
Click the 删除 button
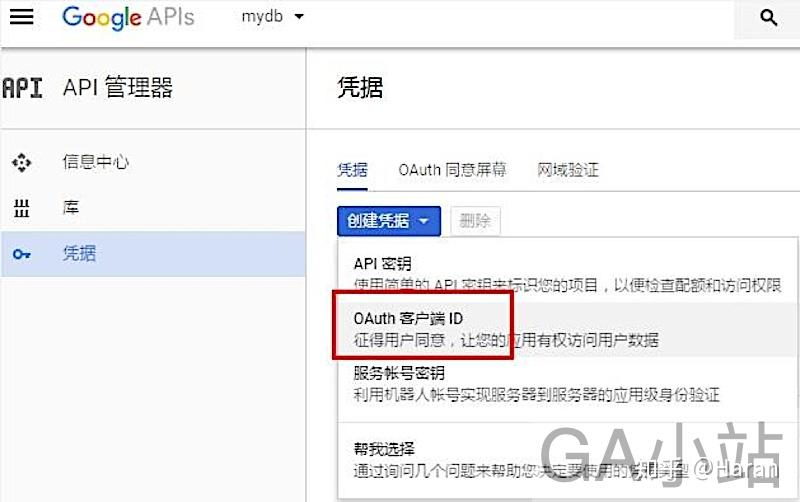tap(475, 221)
